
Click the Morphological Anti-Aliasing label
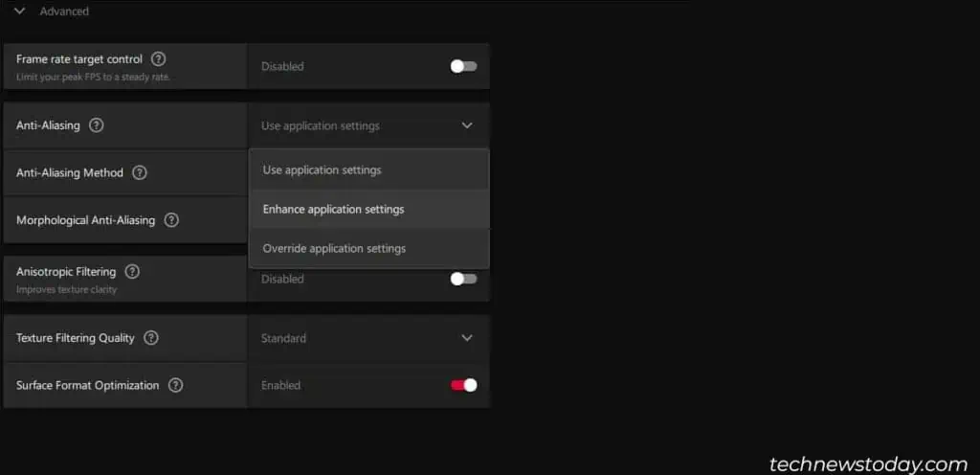(x=85, y=220)
